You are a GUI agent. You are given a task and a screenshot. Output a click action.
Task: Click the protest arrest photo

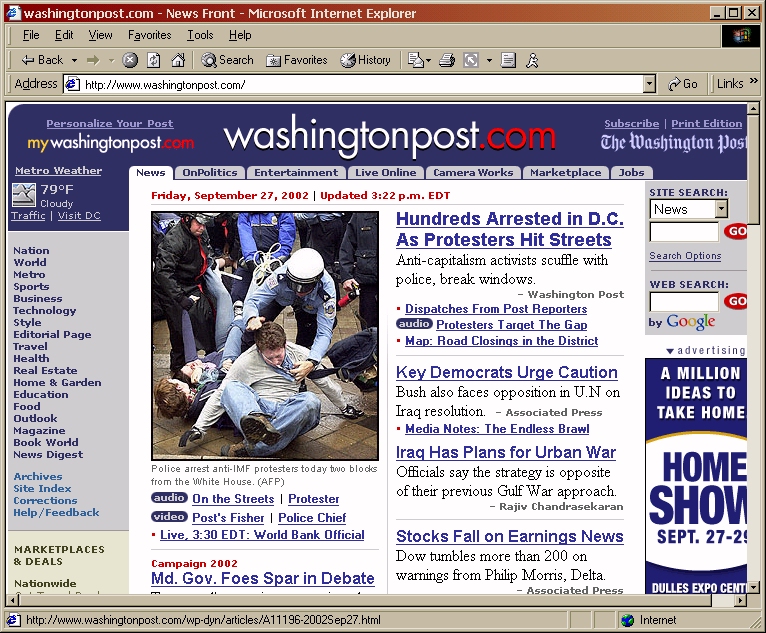point(265,335)
